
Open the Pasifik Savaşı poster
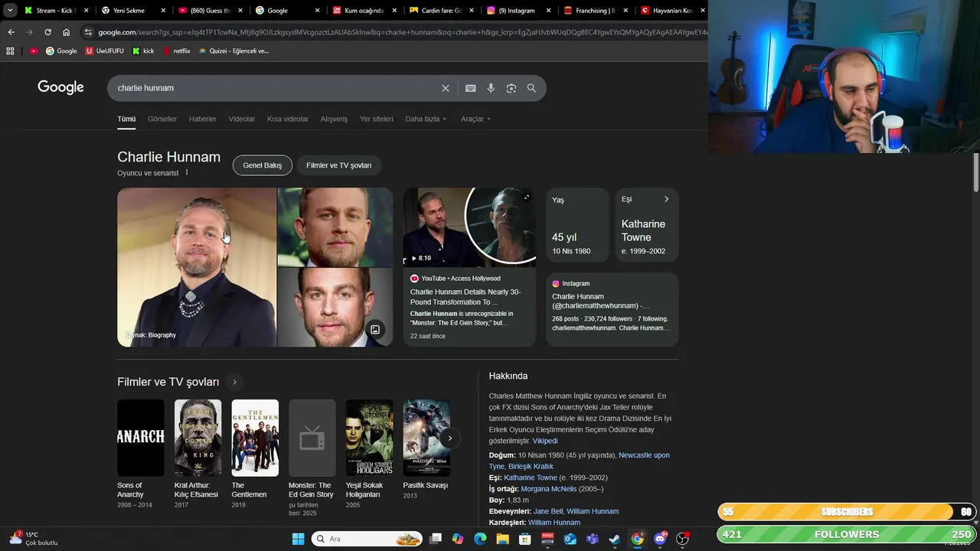(x=426, y=438)
